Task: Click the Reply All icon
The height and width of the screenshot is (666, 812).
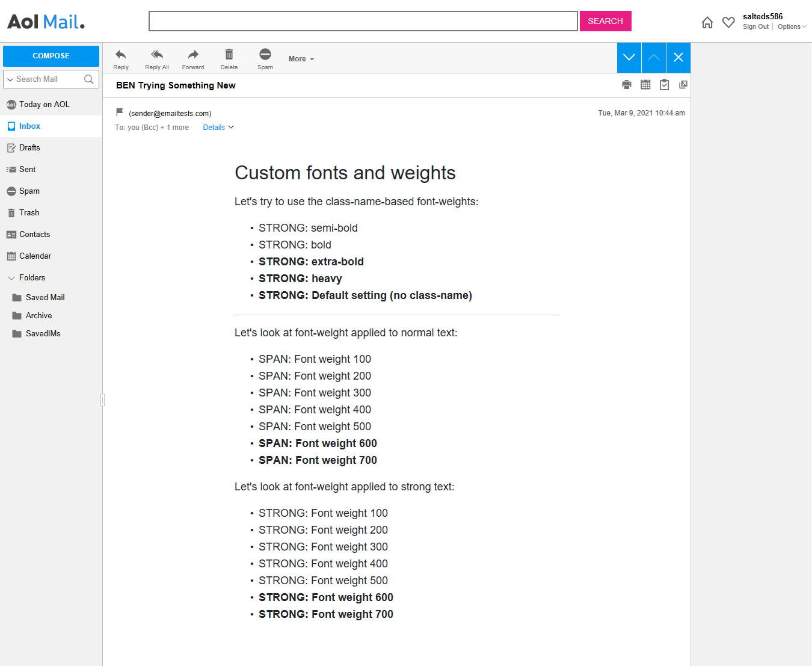Action: pos(157,55)
